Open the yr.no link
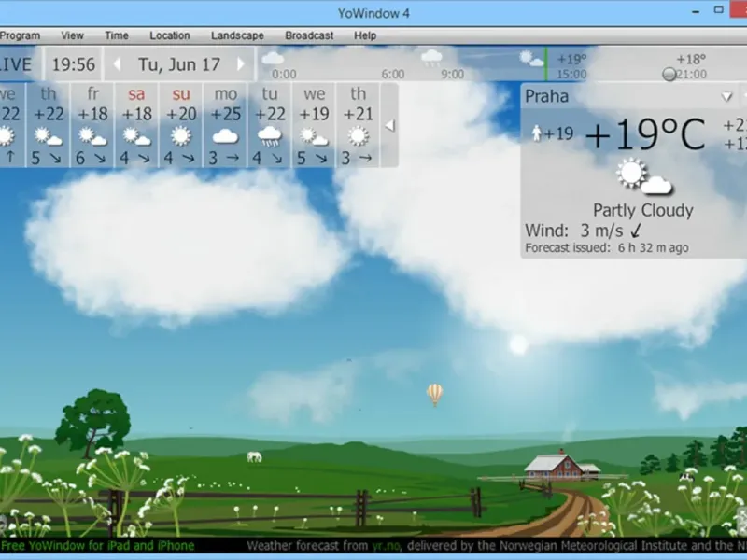This screenshot has width=747, height=560. tap(386, 546)
